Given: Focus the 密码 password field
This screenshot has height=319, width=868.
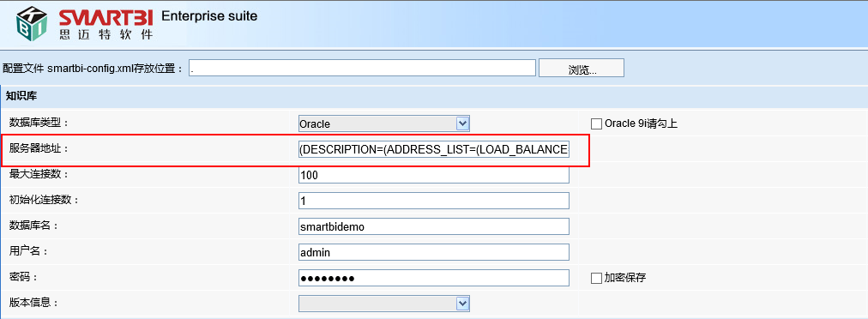Looking at the screenshot, I should pos(433,278).
